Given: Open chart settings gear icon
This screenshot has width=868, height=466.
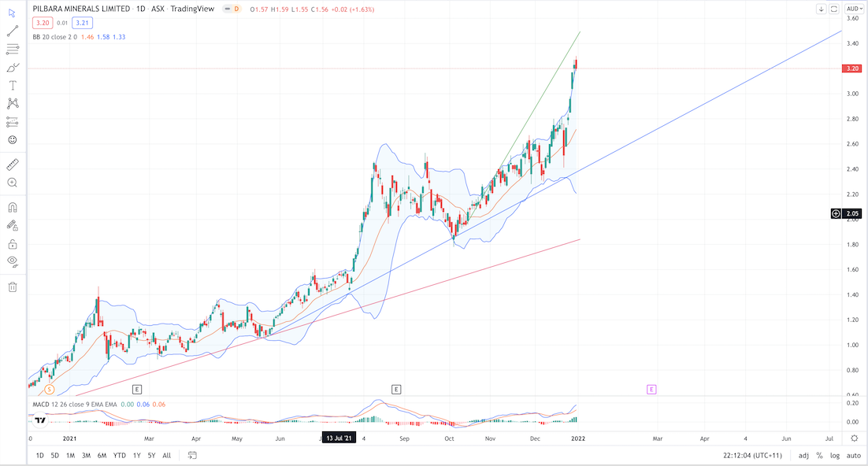Looking at the screenshot, I should (854, 438).
